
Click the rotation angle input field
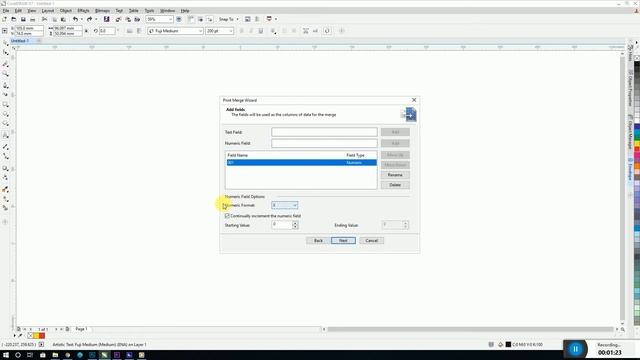click(107, 31)
